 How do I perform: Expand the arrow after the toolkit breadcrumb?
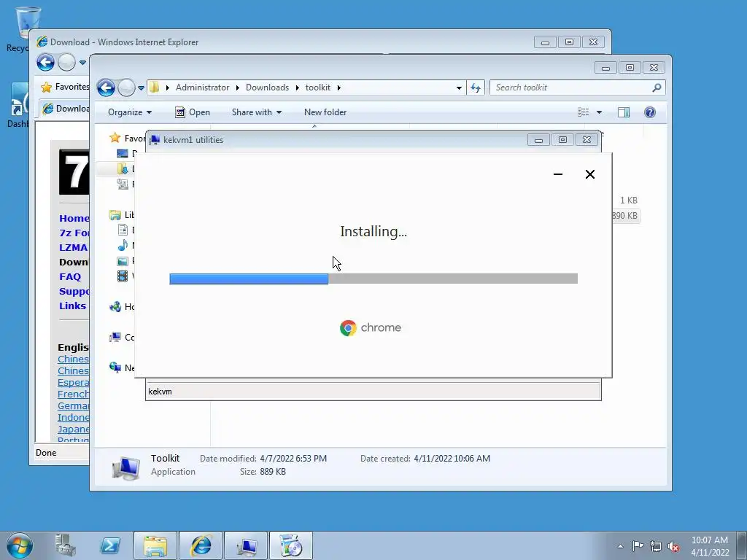point(339,87)
